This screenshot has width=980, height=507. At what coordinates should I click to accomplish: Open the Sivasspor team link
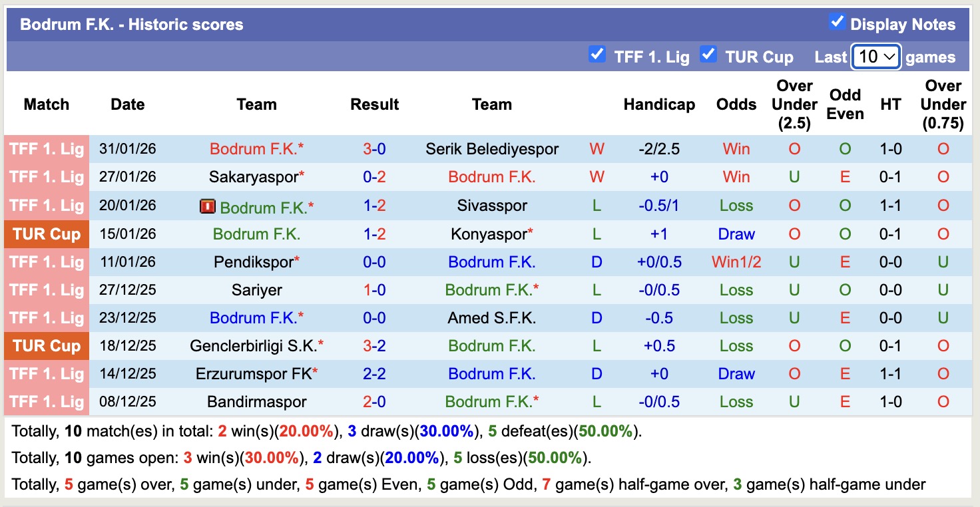coord(492,206)
